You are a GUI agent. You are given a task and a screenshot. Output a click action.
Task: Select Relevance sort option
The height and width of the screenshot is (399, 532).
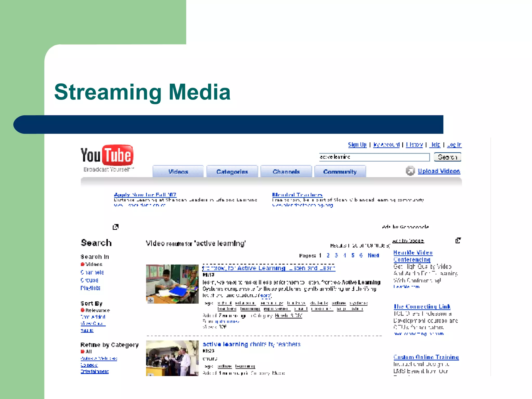pyautogui.click(x=95, y=310)
